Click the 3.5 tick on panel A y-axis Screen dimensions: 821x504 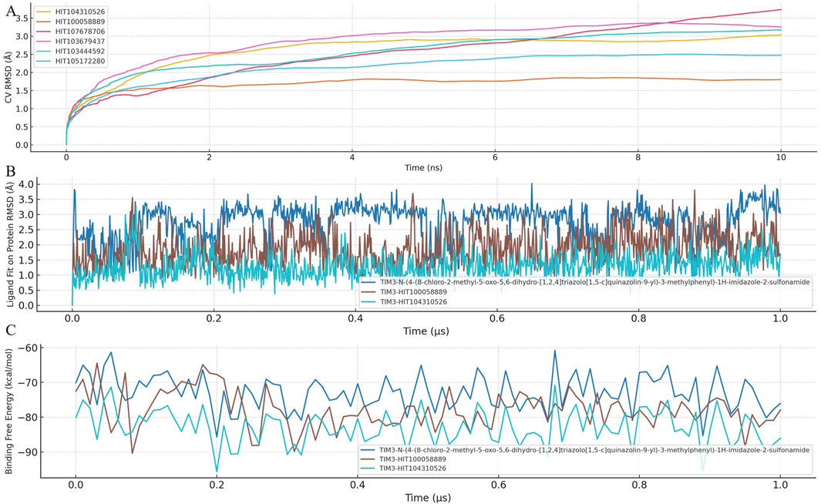coord(22,18)
